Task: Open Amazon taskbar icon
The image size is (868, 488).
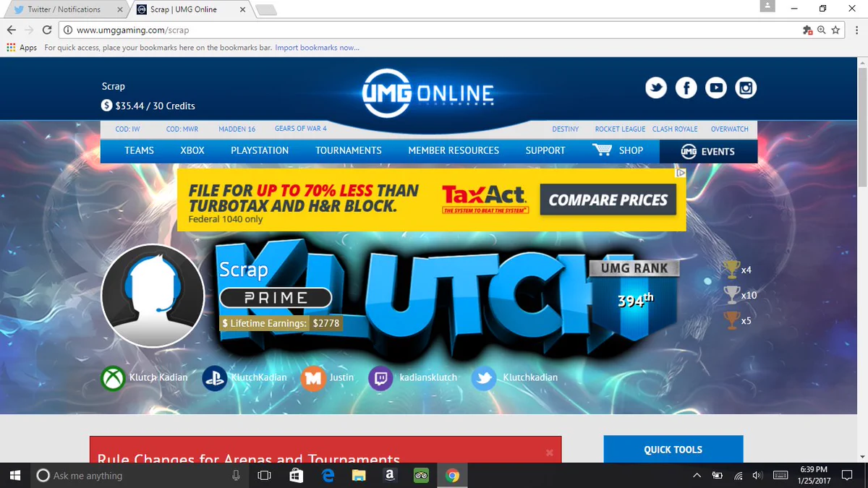Action: coord(390,475)
